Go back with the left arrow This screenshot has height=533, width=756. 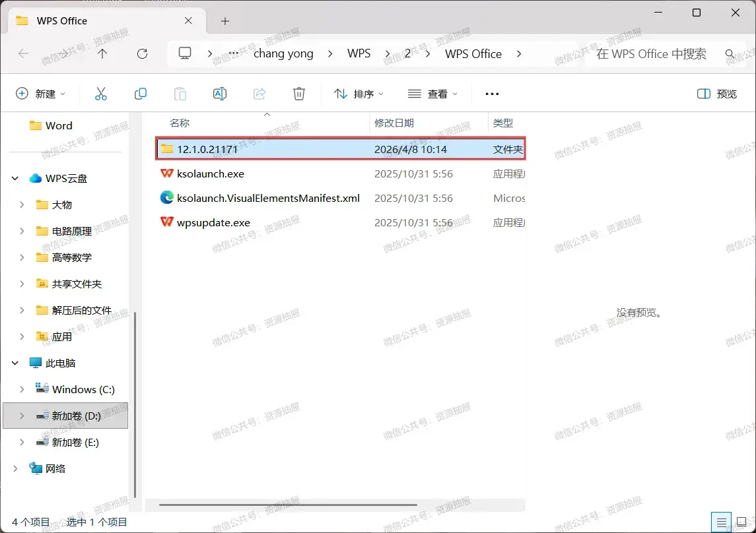(23, 53)
